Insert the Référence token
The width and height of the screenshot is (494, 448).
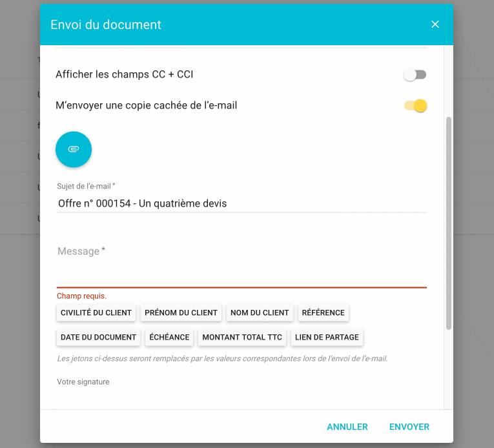point(324,312)
